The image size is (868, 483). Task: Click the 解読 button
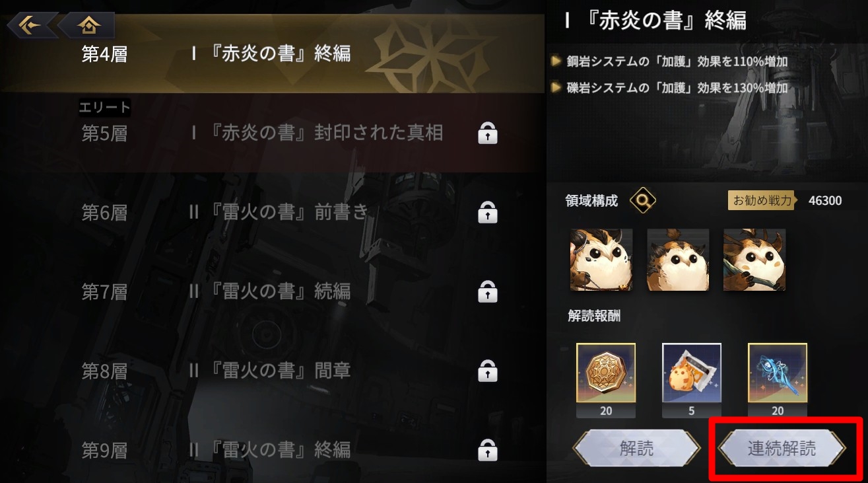[637, 449]
